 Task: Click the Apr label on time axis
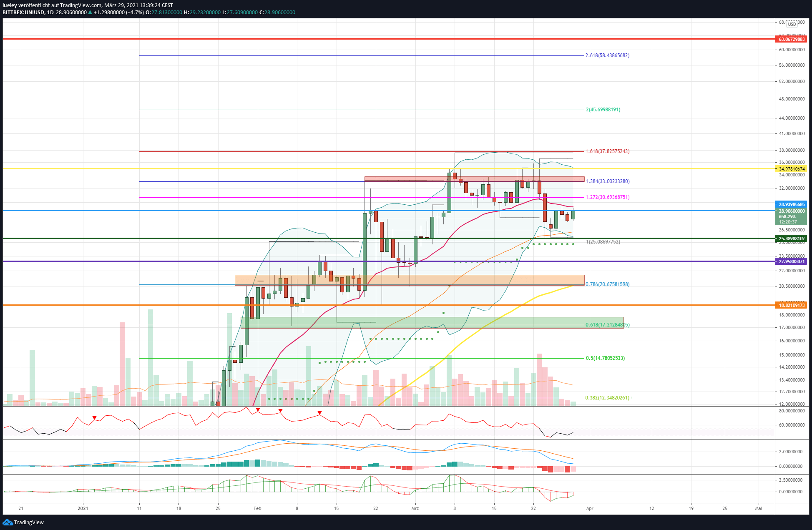tap(590, 508)
